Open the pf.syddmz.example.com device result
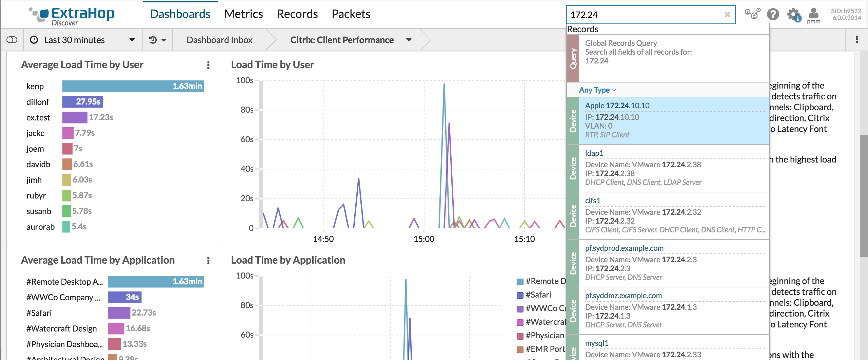868x360 pixels. pos(668,311)
